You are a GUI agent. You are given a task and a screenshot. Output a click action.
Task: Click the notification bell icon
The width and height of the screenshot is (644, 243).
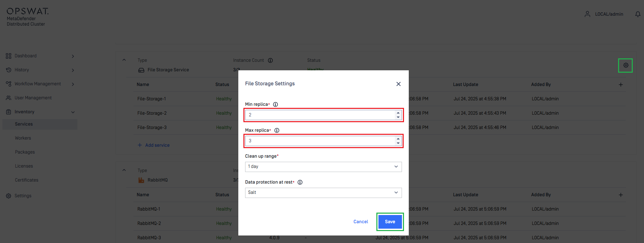tap(638, 14)
